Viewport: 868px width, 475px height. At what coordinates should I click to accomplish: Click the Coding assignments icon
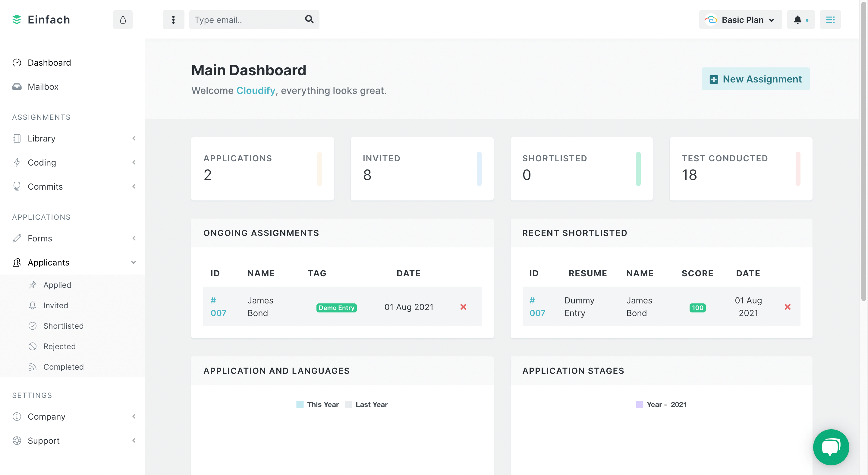point(16,162)
